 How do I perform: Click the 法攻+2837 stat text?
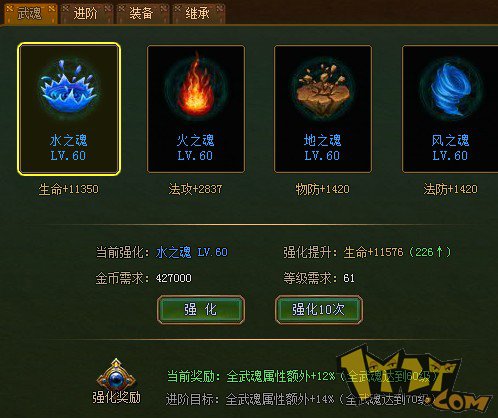195,189
